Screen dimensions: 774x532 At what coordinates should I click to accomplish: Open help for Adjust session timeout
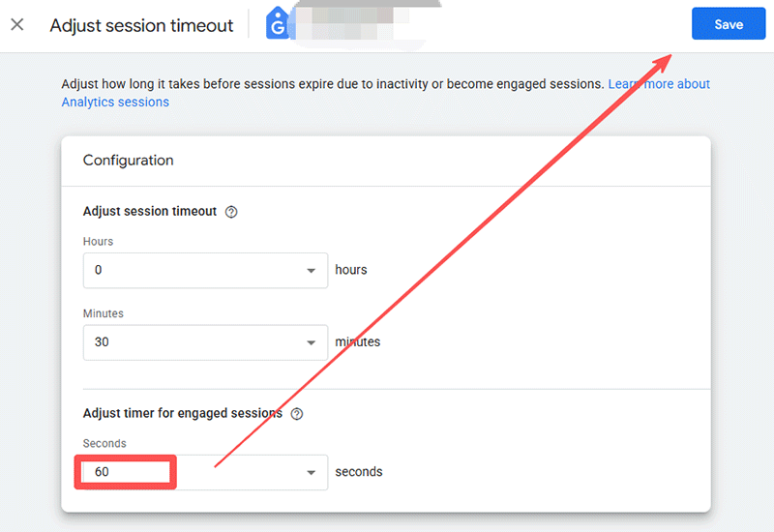[x=231, y=212]
